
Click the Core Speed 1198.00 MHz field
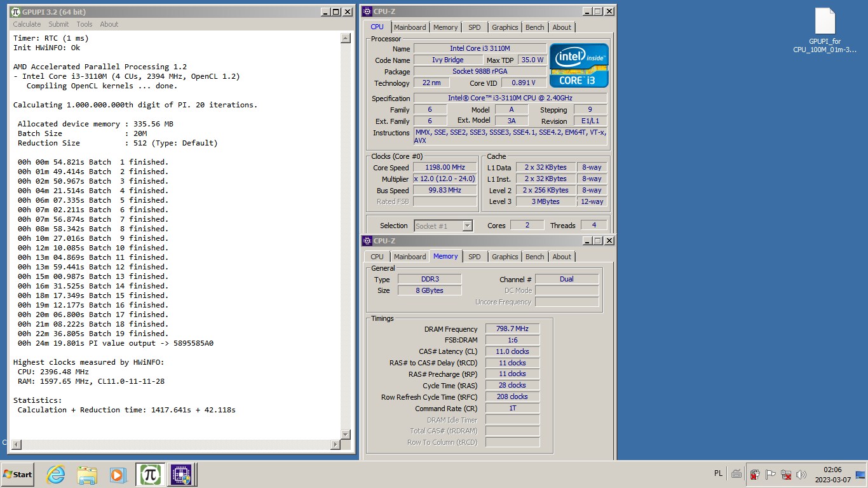pos(445,168)
